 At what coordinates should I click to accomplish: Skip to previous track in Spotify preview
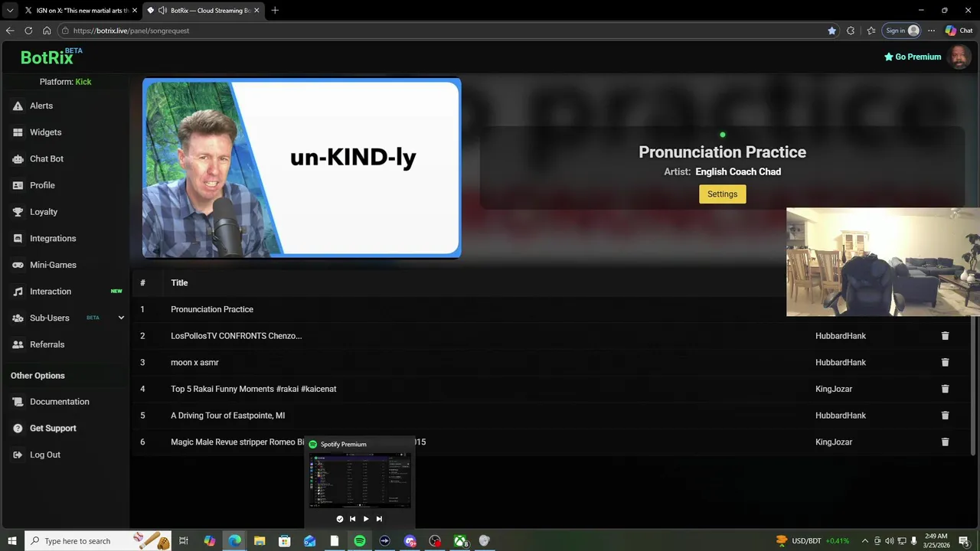click(x=352, y=519)
